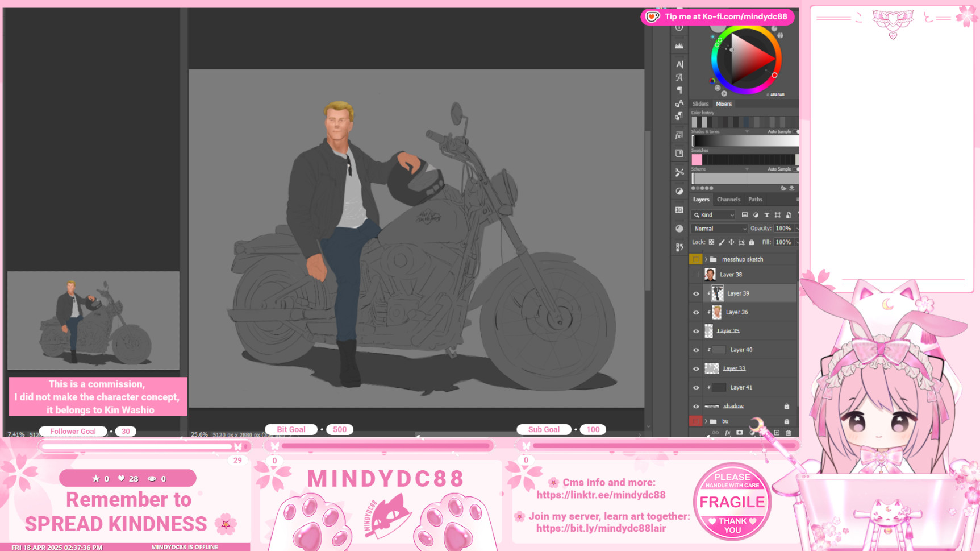The width and height of the screenshot is (980, 551).
Task: Open the Kind filter dropdown
Action: (714, 215)
